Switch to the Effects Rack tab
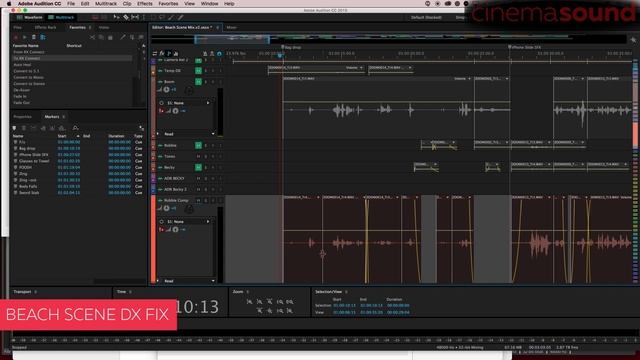 tap(45, 27)
